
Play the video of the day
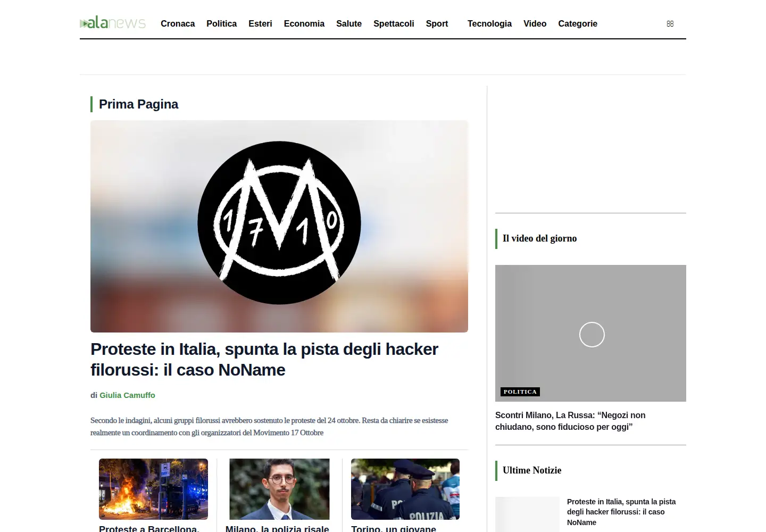592,335
